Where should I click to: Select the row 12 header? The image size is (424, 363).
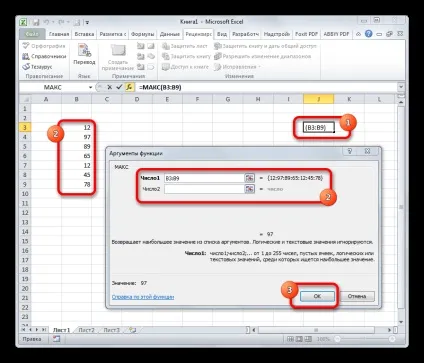(x=25, y=213)
